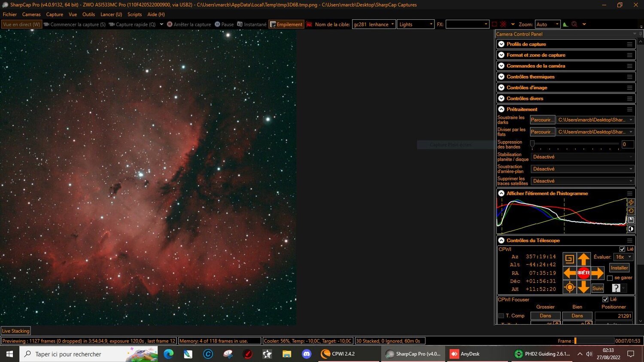The image size is (644, 362).
Task: Uncheck Lié next to CPWI
Action: 622,249
